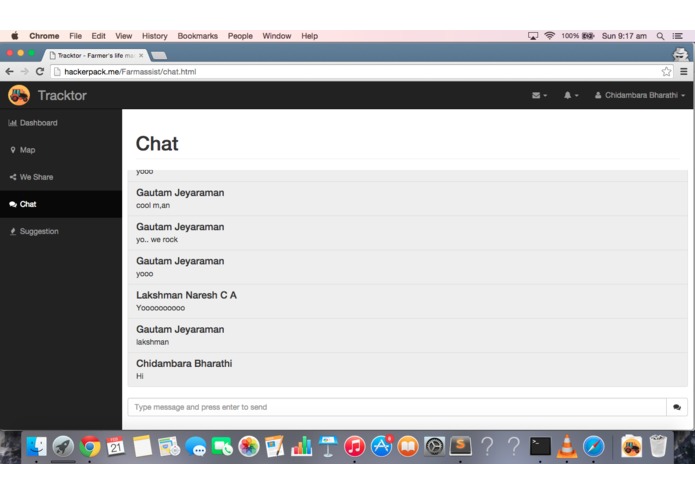Viewport: 695px width, 494px height.
Task: Click the Wi-Fi status icon
Action: click(x=550, y=36)
